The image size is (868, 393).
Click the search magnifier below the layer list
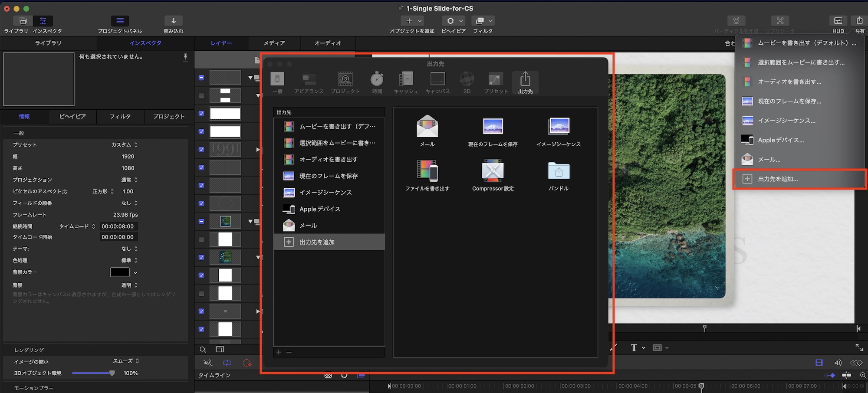coord(203,349)
